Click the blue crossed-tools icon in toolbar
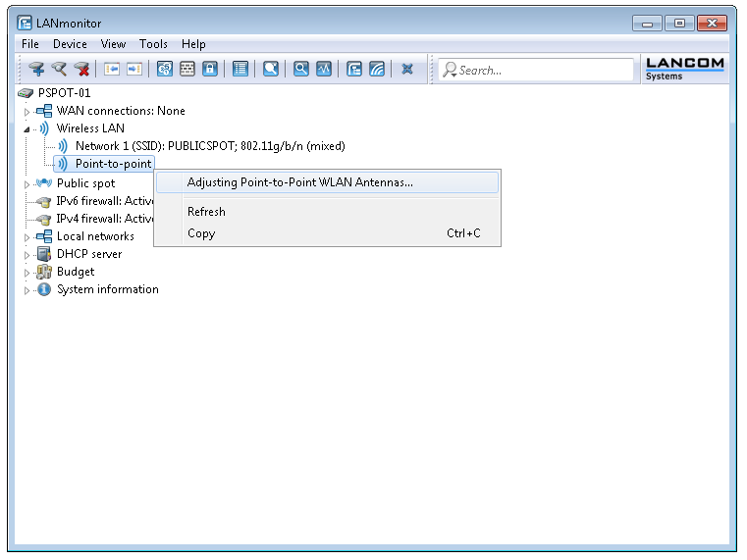The width and height of the screenshot is (747, 560). pos(407,70)
